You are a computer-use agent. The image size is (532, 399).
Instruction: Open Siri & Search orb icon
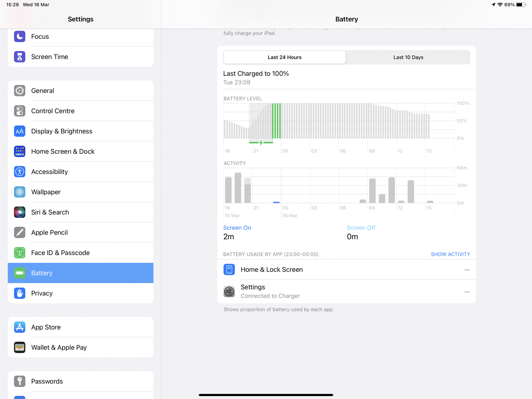point(19,212)
